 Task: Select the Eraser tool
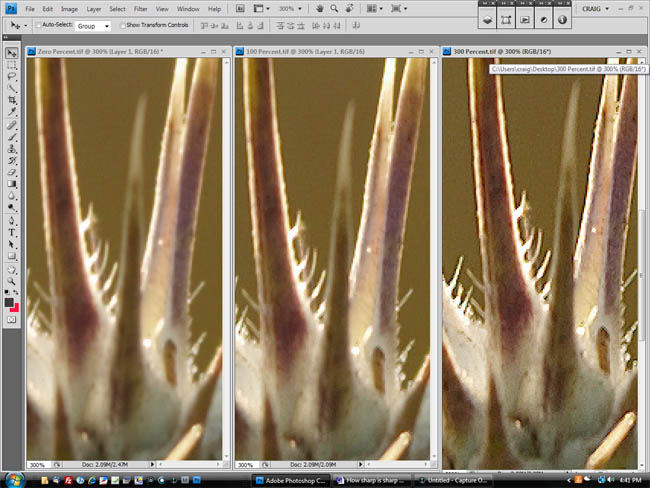click(12, 172)
